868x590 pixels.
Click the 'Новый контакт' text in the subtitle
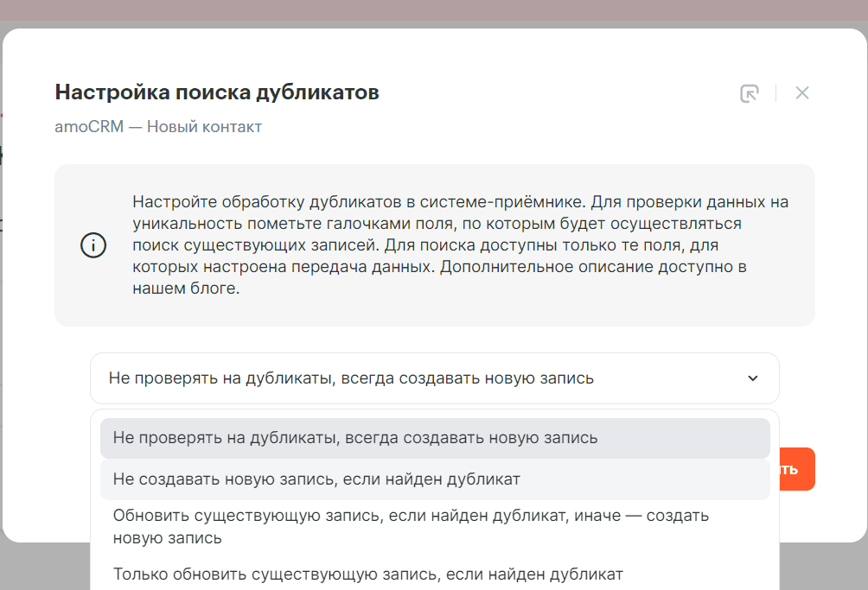point(204,127)
